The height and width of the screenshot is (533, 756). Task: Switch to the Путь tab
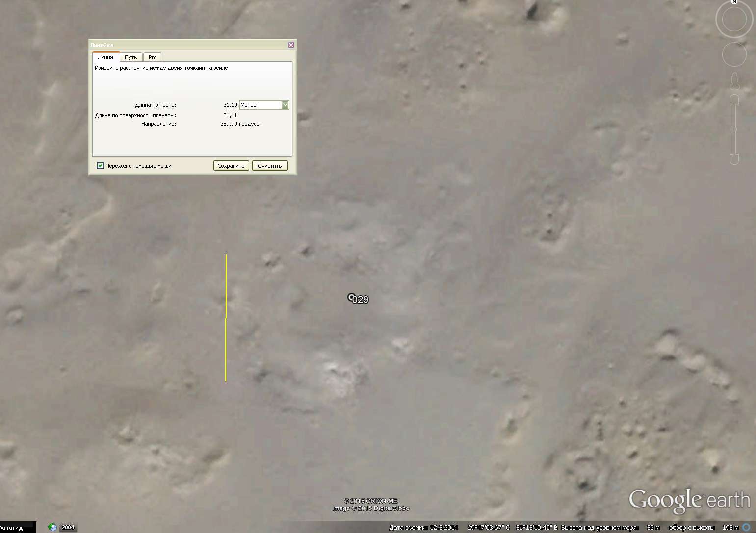pos(130,57)
